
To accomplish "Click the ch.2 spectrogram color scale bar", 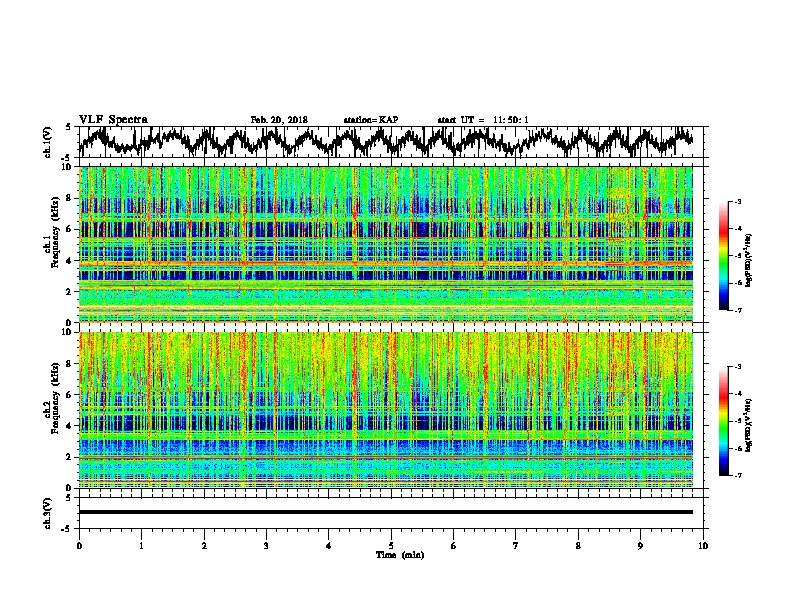I will coord(724,421).
